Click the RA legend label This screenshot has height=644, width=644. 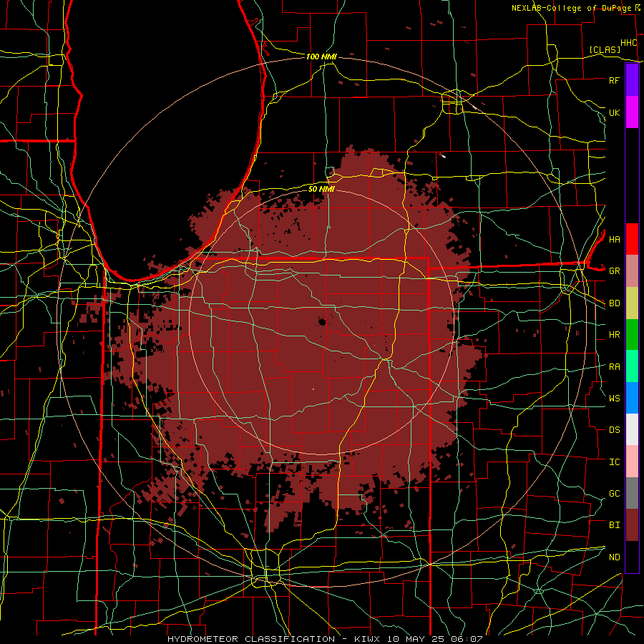tap(614, 367)
